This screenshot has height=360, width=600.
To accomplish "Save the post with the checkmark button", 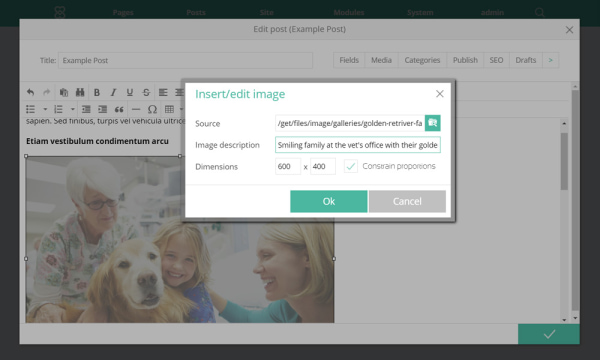I will click(549, 334).
